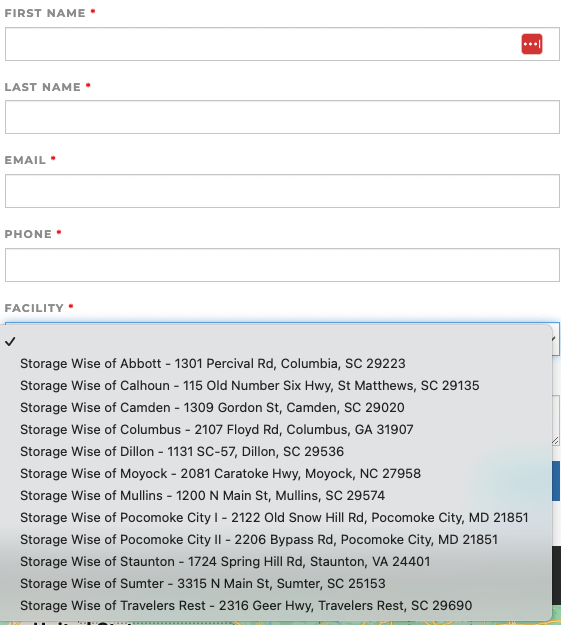Choose Storage Wise of Dillon facility
Screen dimensions: 561x625
point(276,452)
